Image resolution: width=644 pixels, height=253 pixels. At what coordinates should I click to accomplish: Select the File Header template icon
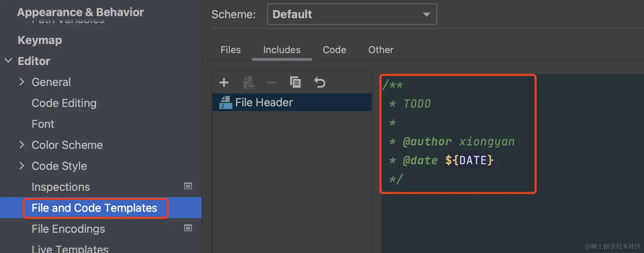225,102
